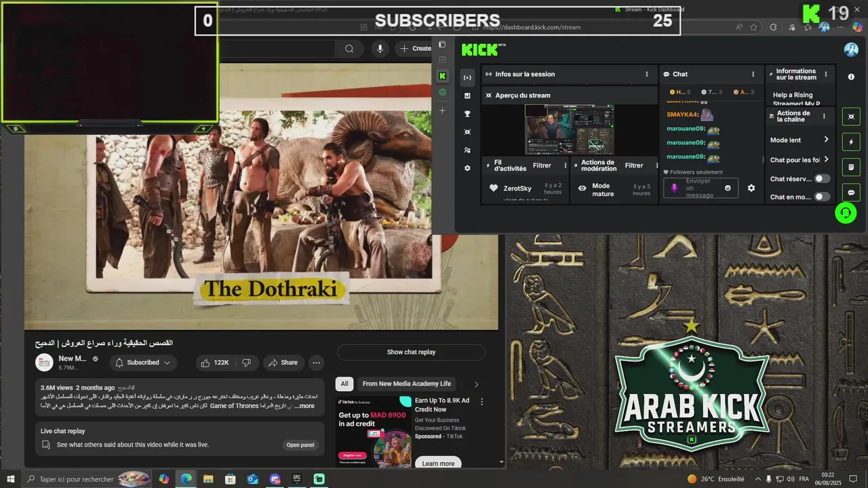Click the green-outlined capture button on right rail
This screenshot has height=488, width=868.
click(851, 117)
